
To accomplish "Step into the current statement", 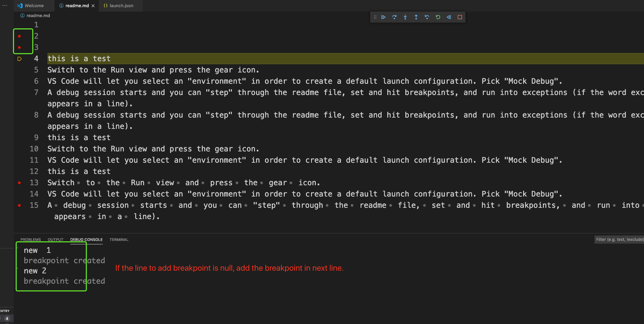I will 405,17.
